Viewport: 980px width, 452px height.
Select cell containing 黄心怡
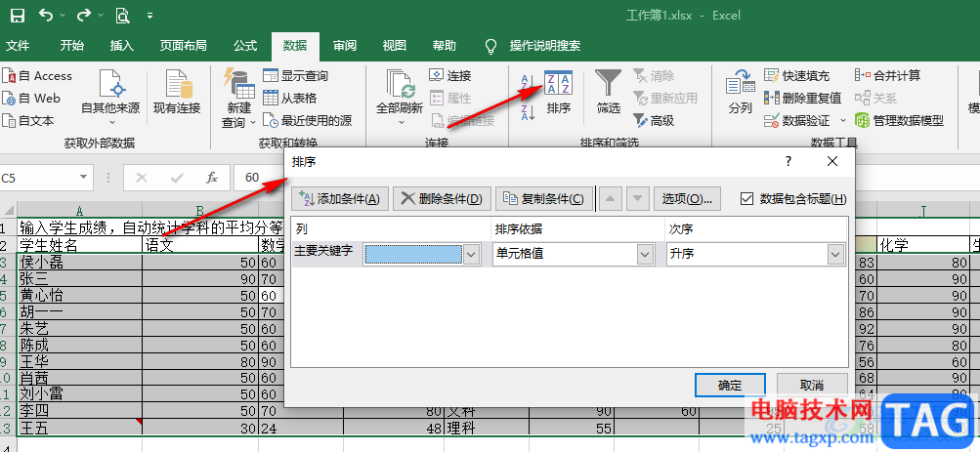tap(79, 295)
